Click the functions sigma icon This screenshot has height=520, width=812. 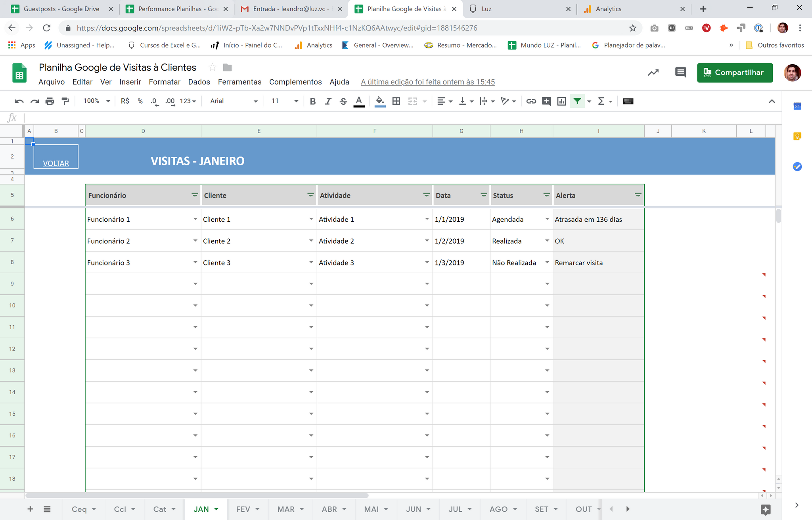pos(601,101)
